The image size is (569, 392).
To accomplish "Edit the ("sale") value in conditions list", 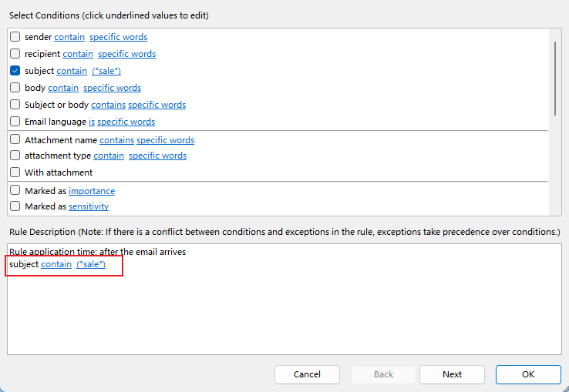I will click(106, 71).
